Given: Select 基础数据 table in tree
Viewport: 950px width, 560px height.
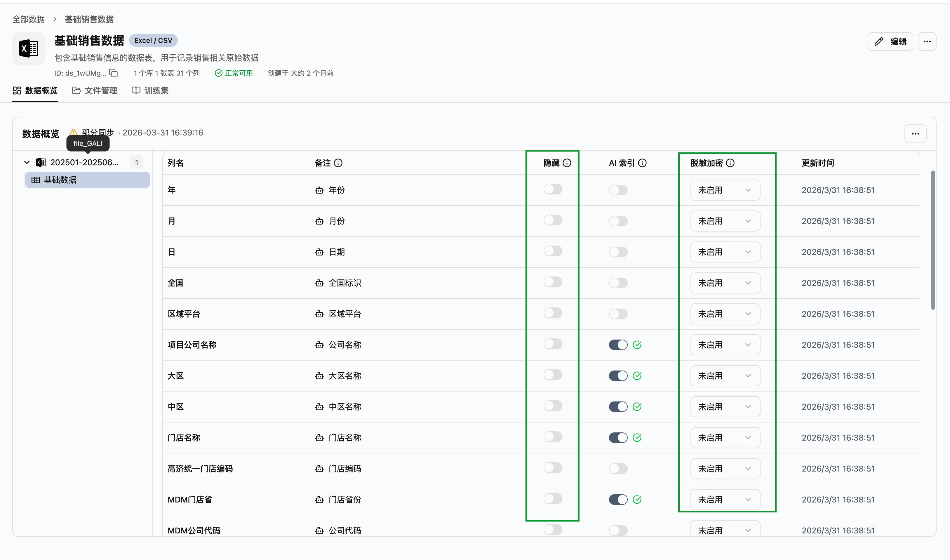Looking at the screenshot, I should (87, 180).
